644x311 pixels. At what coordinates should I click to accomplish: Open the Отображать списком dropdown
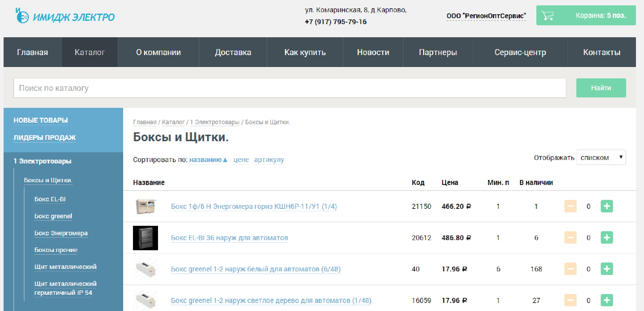pos(600,157)
